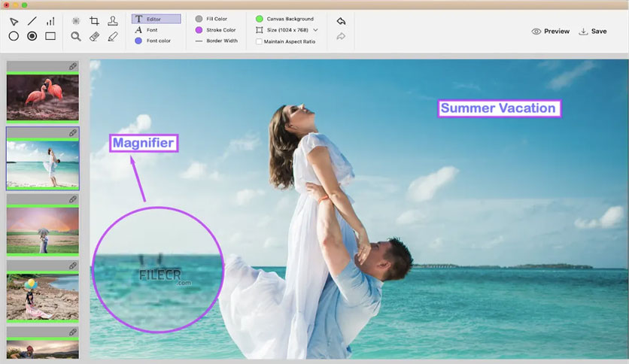629x364 pixels.
Task: Select the purple magnifier circle on canvas
Action: [158, 270]
